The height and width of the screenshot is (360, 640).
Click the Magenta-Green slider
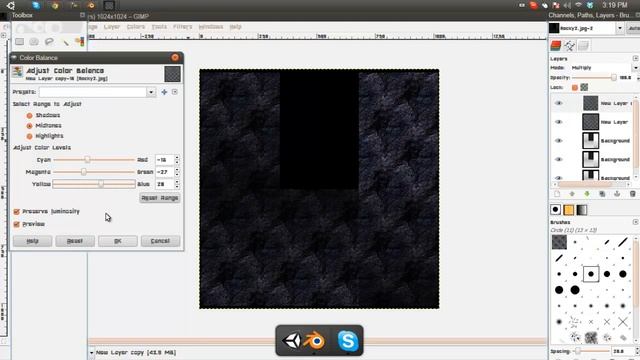point(94,172)
